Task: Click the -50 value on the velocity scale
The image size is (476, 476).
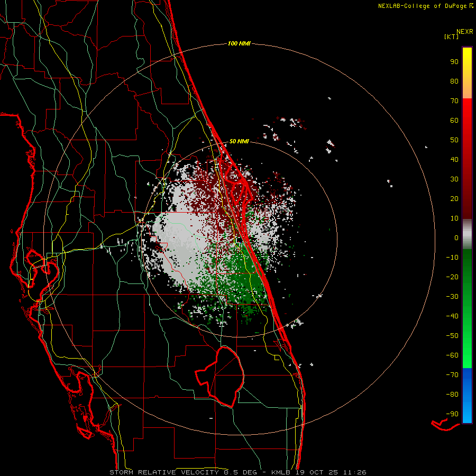Action: click(x=452, y=336)
